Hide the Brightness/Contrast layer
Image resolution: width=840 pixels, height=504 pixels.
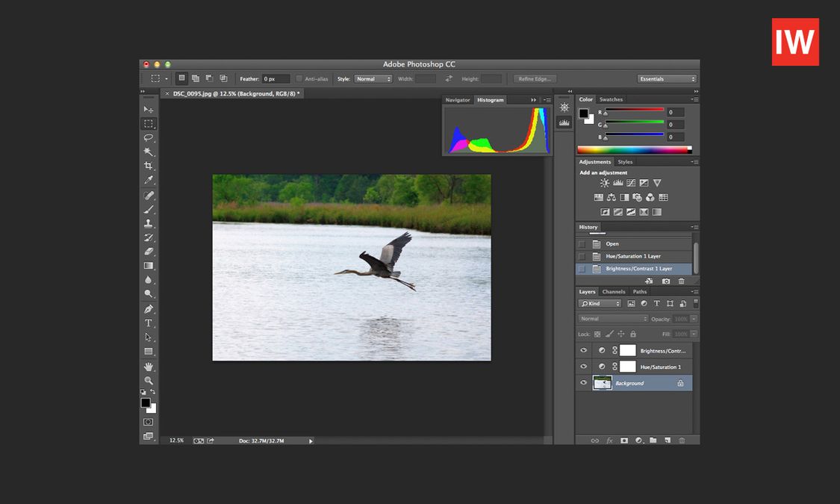(x=583, y=350)
